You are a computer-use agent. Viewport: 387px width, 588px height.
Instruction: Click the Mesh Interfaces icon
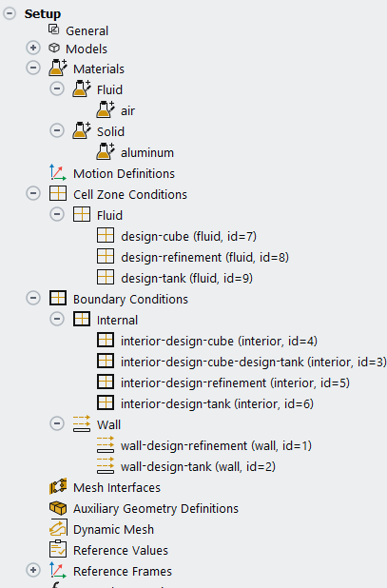coord(58,487)
